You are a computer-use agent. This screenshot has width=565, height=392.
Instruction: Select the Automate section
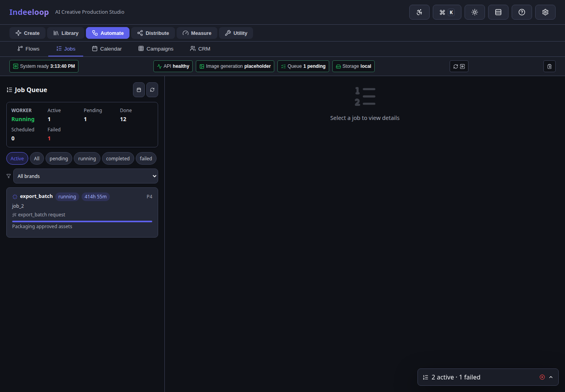(x=108, y=33)
